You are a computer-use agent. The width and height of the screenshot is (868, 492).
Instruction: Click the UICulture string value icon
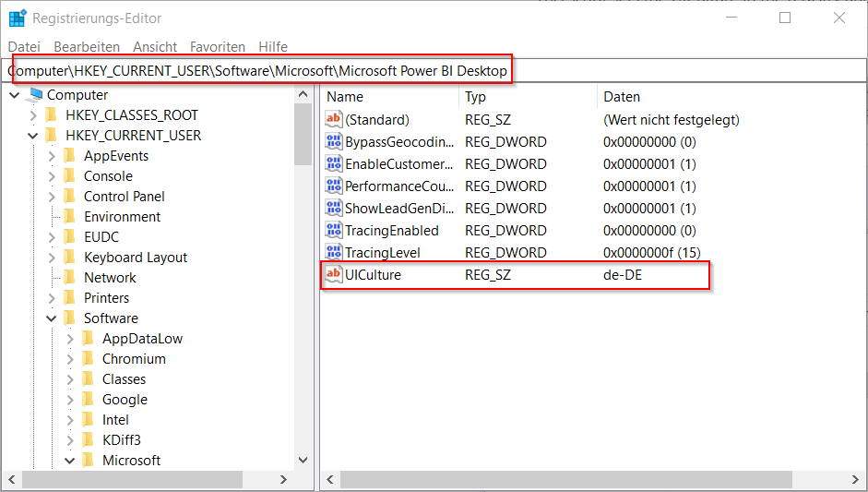(334, 274)
